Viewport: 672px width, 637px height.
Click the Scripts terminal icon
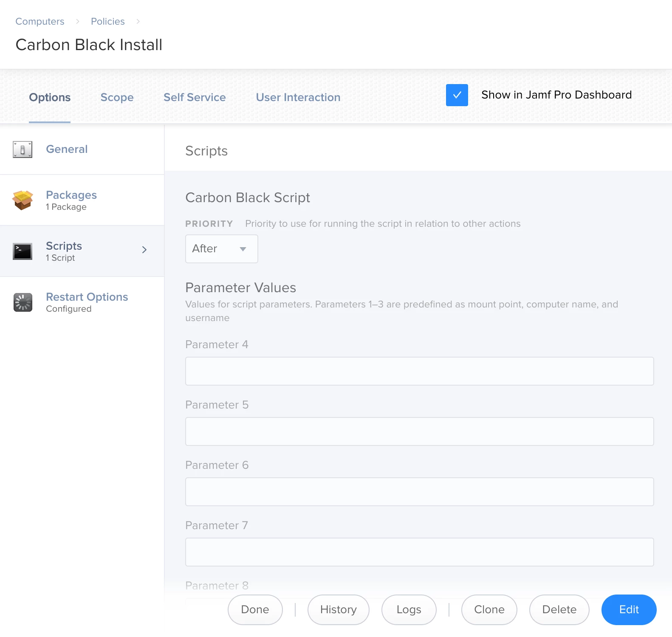click(x=23, y=251)
